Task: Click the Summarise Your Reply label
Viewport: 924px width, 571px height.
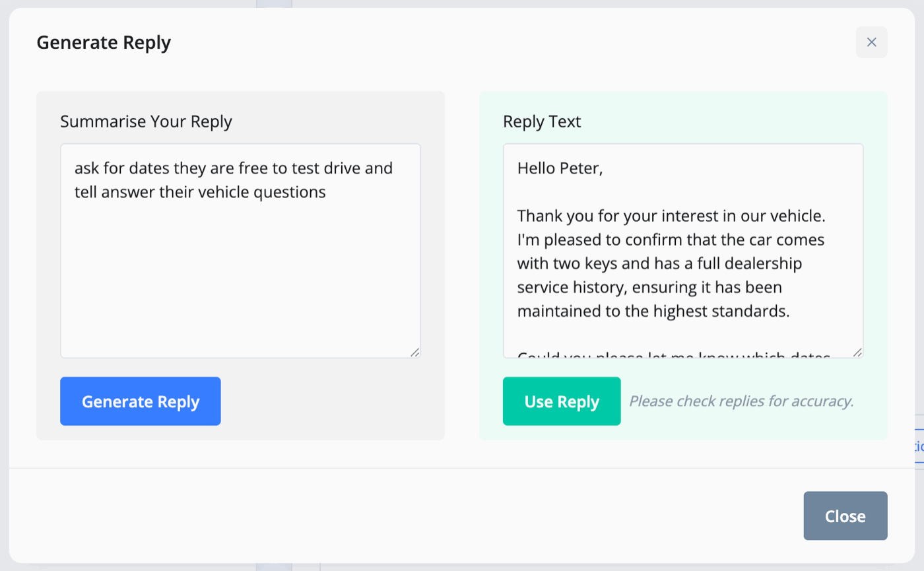Action: [x=146, y=121]
